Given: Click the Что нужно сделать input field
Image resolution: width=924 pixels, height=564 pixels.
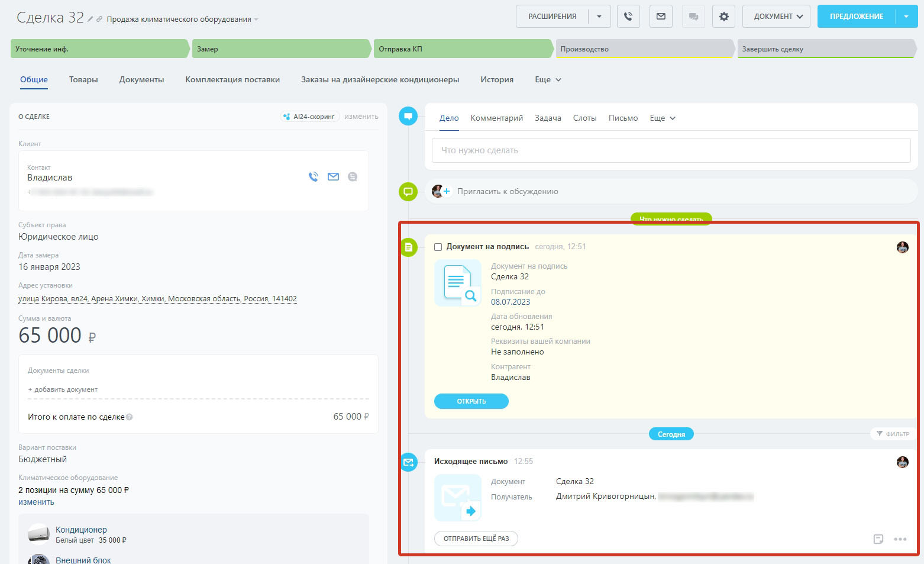Looking at the screenshot, I should [671, 150].
